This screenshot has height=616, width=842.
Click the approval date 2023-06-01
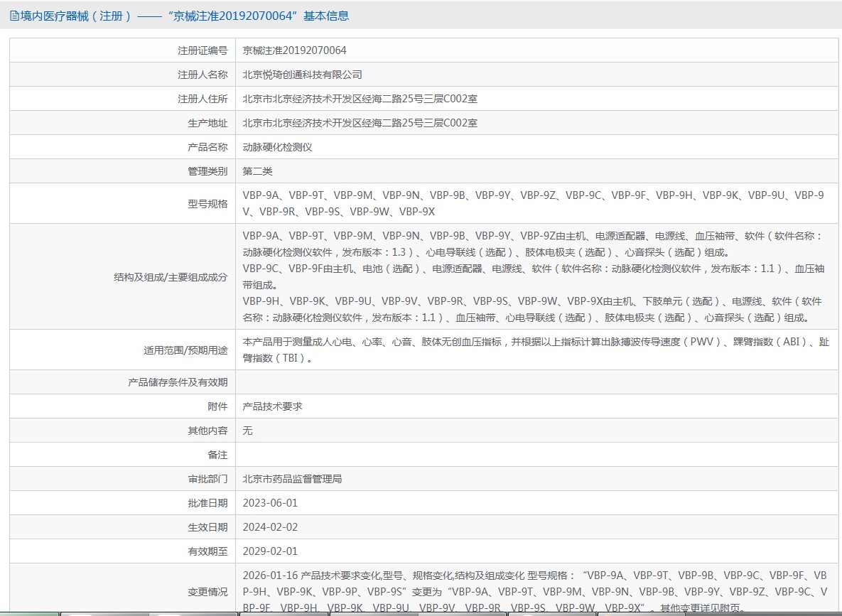point(270,503)
